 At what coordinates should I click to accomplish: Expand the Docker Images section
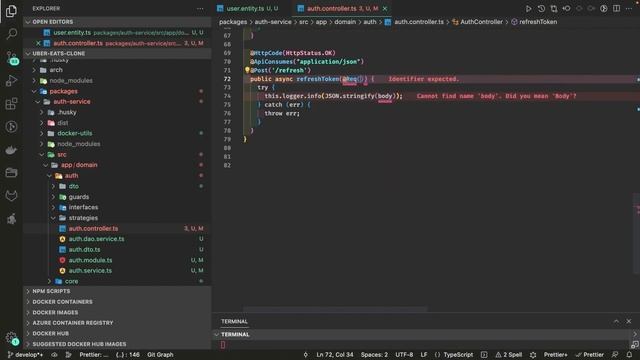tap(118, 313)
